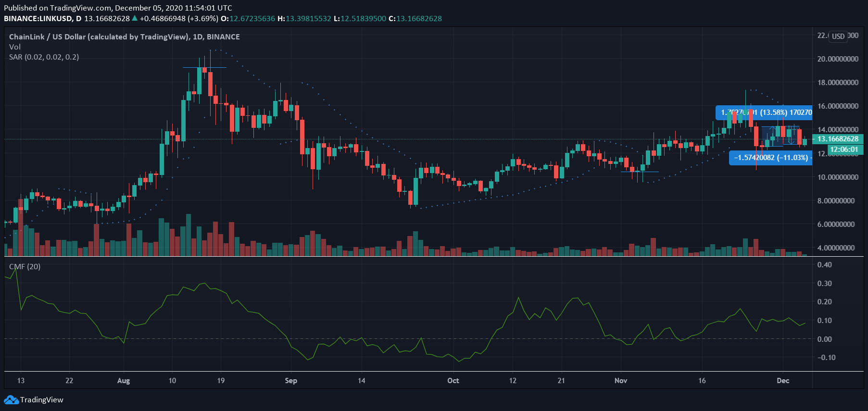Click the green current price tag 13.16682628
This screenshot has height=411, width=868.
pyautogui.click(x=838, y=139)
